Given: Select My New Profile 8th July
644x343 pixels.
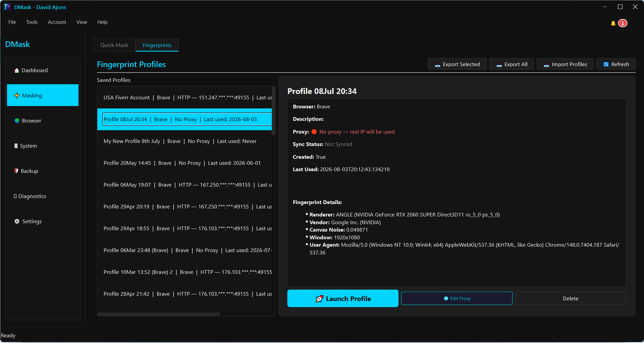Looking at the screenshot, I should pyautogui.click(x=185, y=141).
